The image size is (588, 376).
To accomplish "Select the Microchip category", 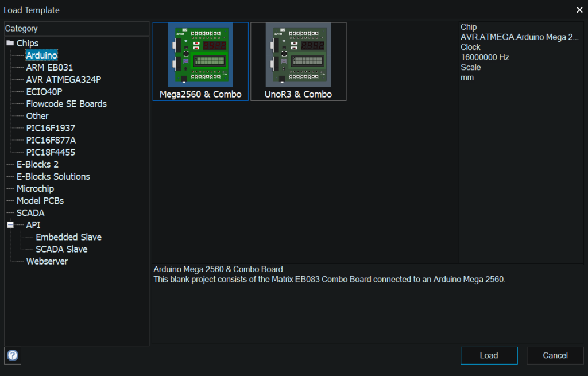I will [x=35, y=188].
